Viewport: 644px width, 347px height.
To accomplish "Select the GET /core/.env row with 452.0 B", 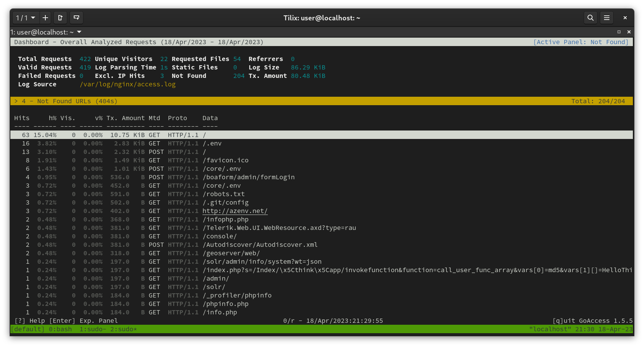I will pyautogui.click(x=322, y=186).
